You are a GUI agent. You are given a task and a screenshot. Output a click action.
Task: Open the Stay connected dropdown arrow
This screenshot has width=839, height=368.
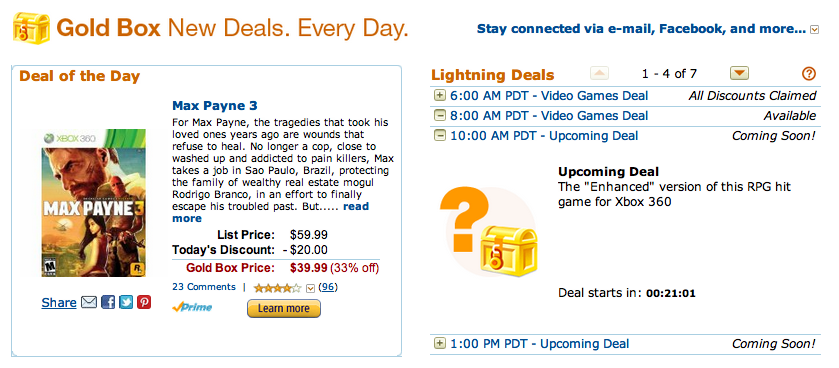(814, 30)
